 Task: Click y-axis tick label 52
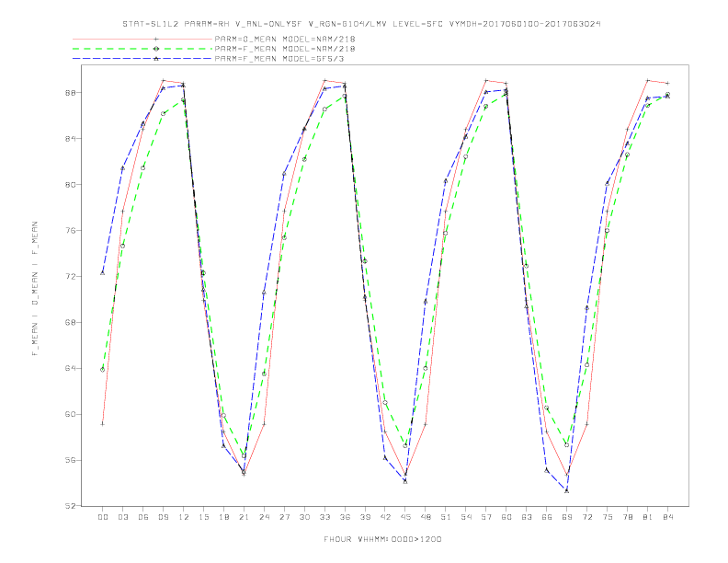[x=70, y=506]
